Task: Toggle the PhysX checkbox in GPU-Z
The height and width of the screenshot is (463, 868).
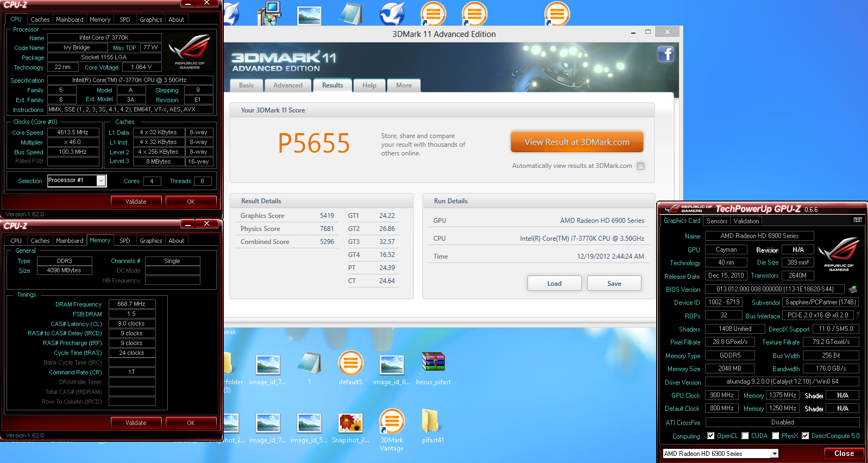Action: 776,435
